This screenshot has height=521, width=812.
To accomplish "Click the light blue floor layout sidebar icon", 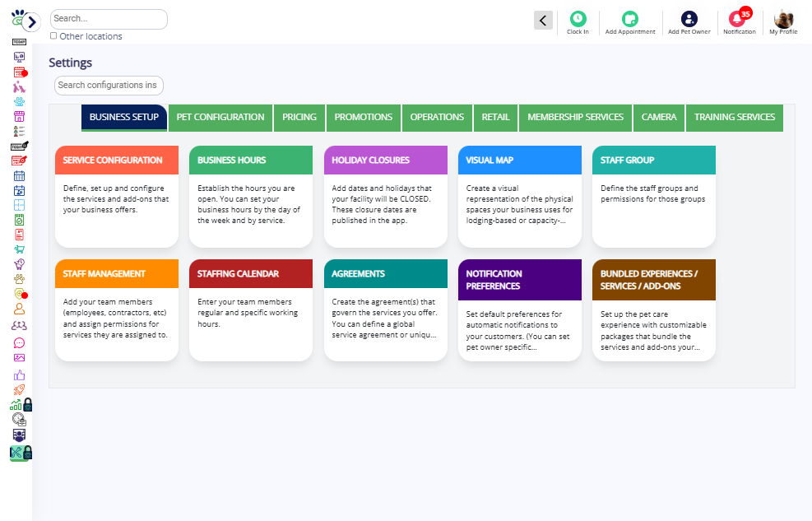I will click(x=19, y=205).
